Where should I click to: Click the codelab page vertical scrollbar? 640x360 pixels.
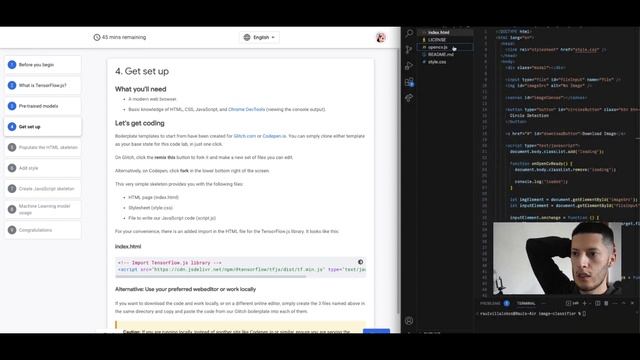coord(399,180)
